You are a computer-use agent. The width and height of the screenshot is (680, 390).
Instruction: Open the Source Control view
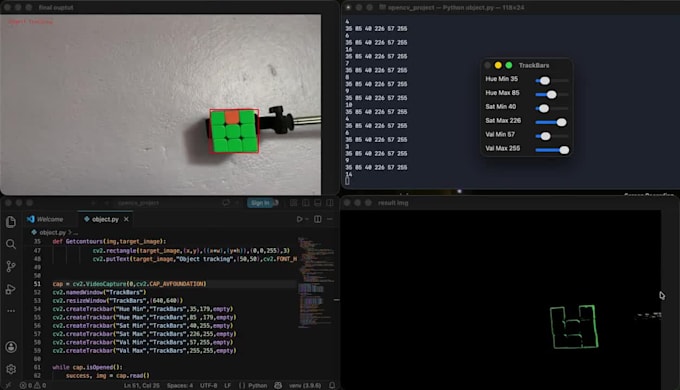point(11,266)
